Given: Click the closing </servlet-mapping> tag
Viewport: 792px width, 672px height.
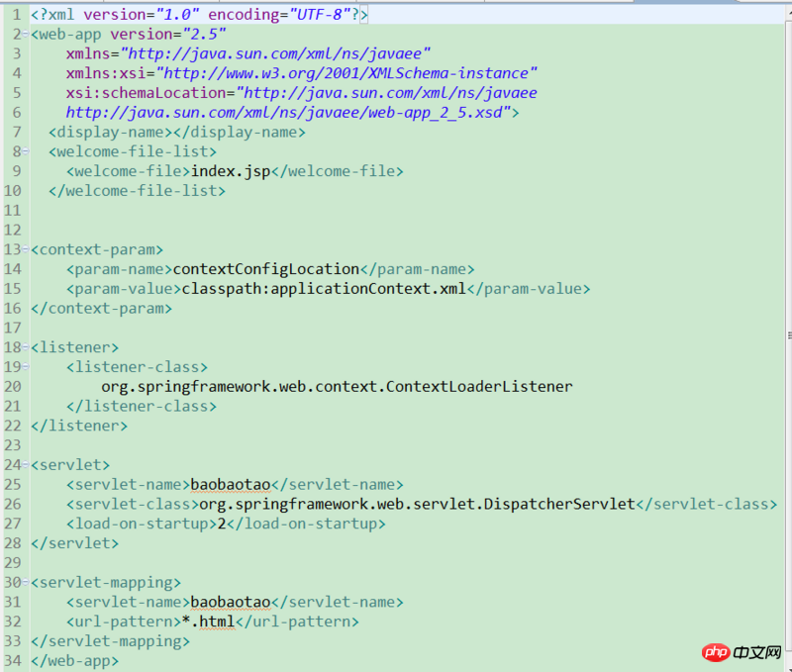Looking at the screenshot, I should pyautogui.click(x=110, y=641).
